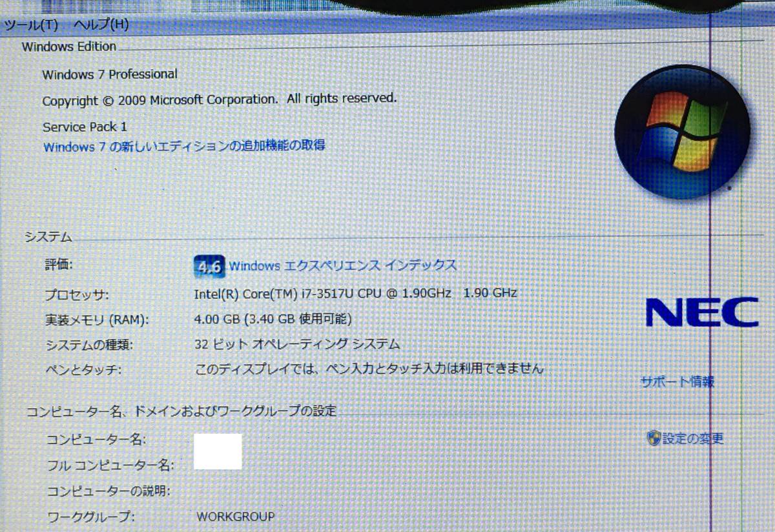This screenshot has width=775, height=532.
Task: Click the NEC manufacturer logo
Action: [x=703, y=312]
